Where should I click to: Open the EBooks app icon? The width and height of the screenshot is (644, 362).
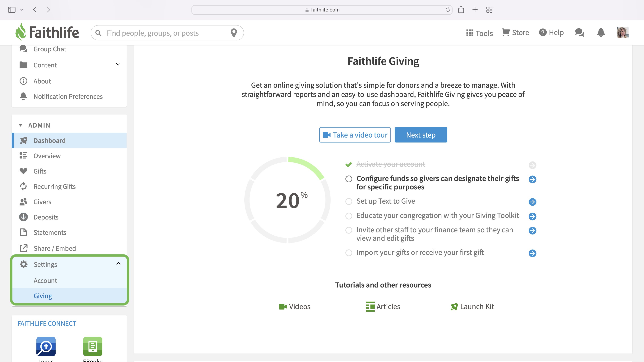[x=93, y=346]
